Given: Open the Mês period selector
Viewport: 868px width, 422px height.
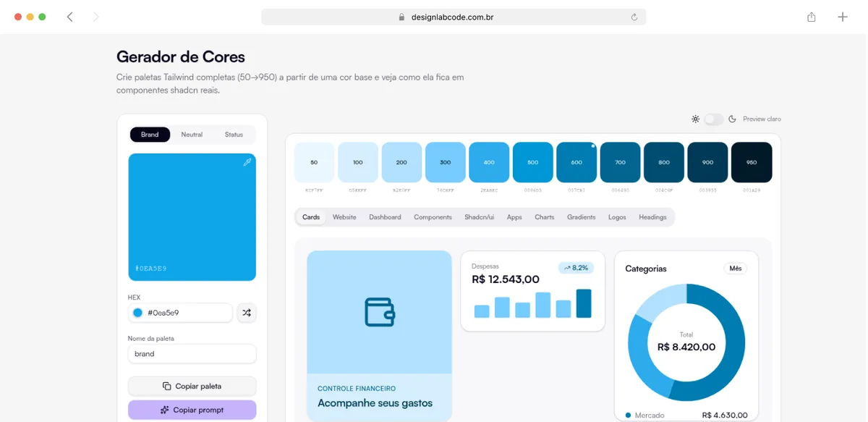Looking at the screenshot, I should 736,269.
